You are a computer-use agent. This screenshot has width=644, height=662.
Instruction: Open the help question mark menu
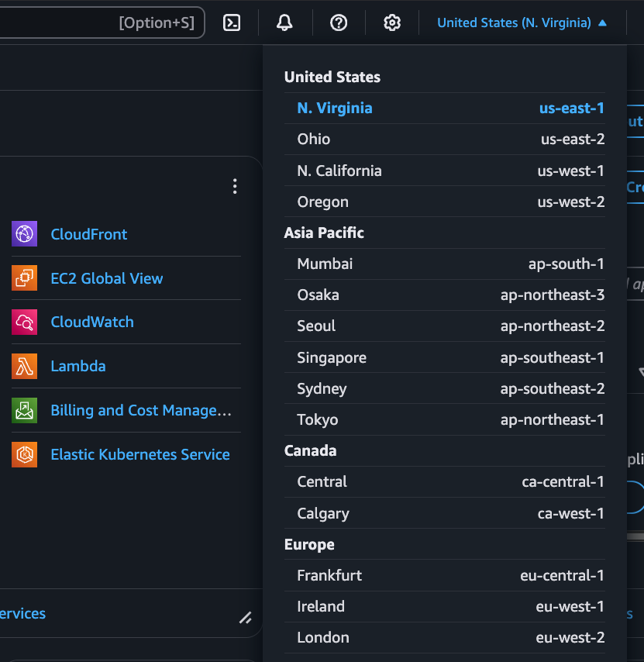pyautogui.click(x=339, y=22)
